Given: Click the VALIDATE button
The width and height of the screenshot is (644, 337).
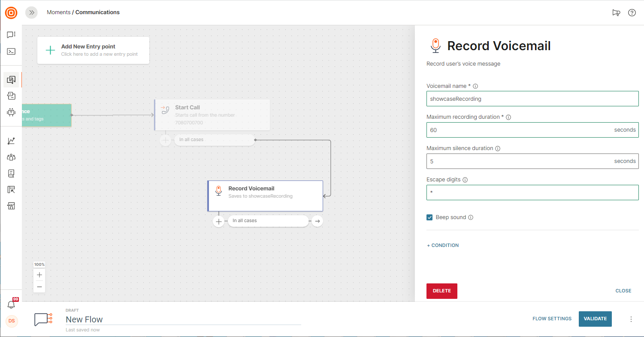Looking at the screenshot, I should pyautogui.click(x=595, y=319).
